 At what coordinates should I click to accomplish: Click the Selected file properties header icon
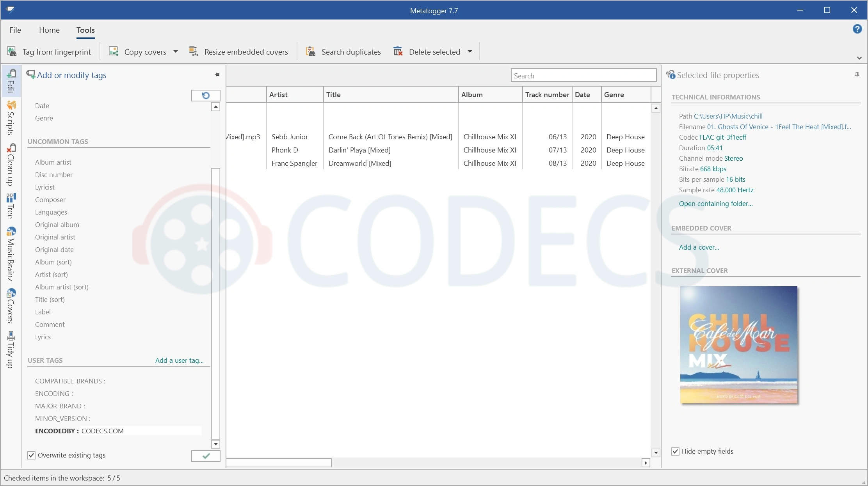tap(671, 74)
